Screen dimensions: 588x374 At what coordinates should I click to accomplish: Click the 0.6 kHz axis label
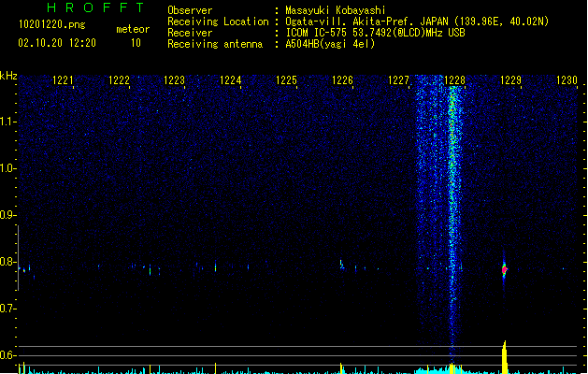7,355
